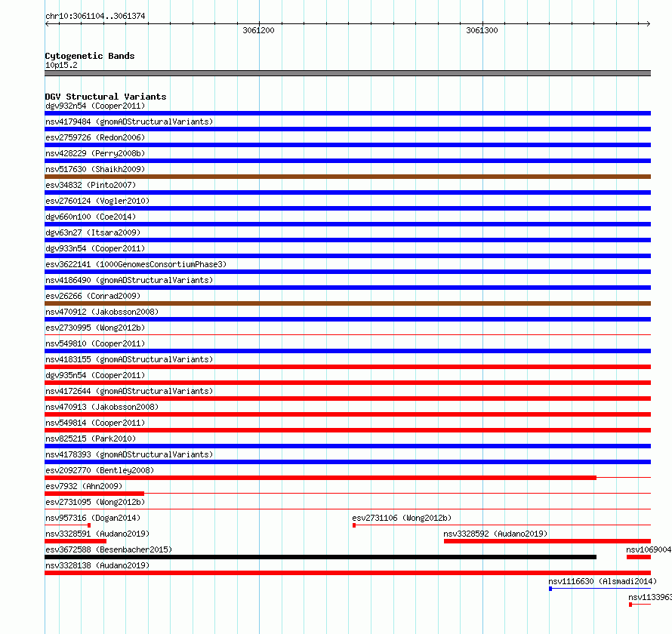Select esv3622141 (1000GenomesConsortiumPhase3) label

click(x=136, y=264)
